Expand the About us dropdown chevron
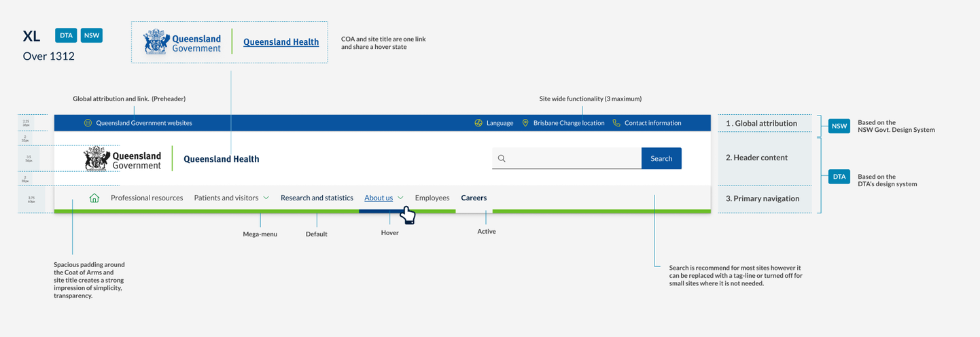The height and width of the screenshot is (337, 980). click(400, 198)
